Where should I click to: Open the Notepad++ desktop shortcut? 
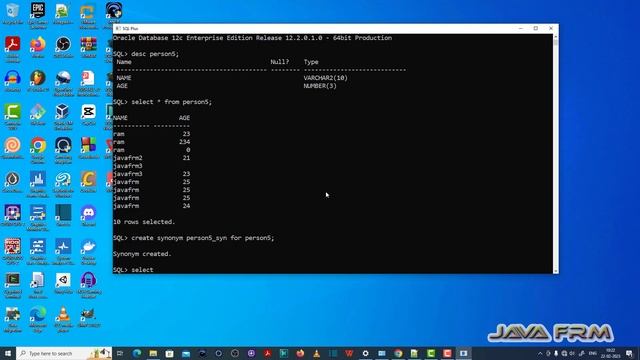coord(63,14)
